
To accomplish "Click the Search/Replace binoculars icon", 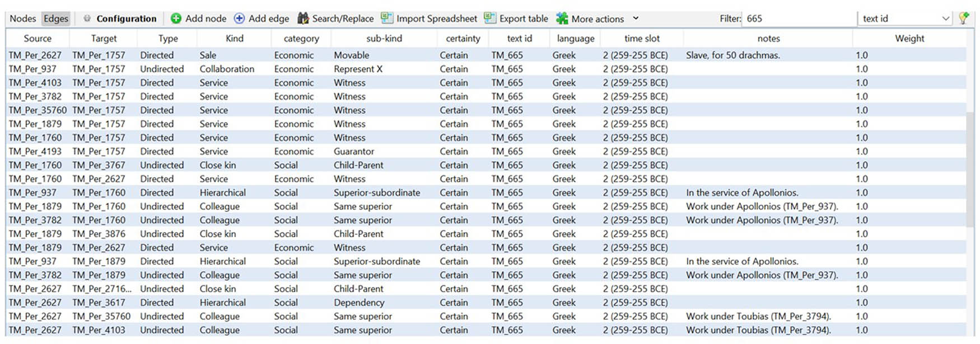I will coord(303,18).
